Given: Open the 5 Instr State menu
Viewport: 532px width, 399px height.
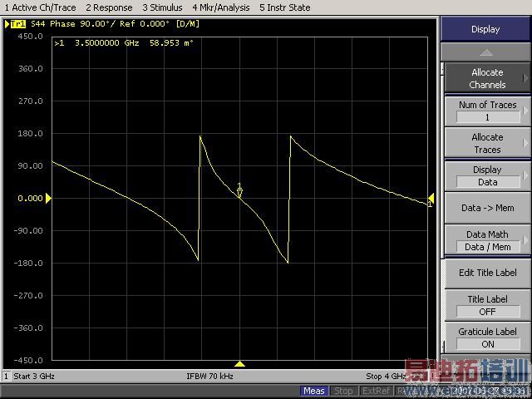Looking at the screenshot, I should pos(284,7).
